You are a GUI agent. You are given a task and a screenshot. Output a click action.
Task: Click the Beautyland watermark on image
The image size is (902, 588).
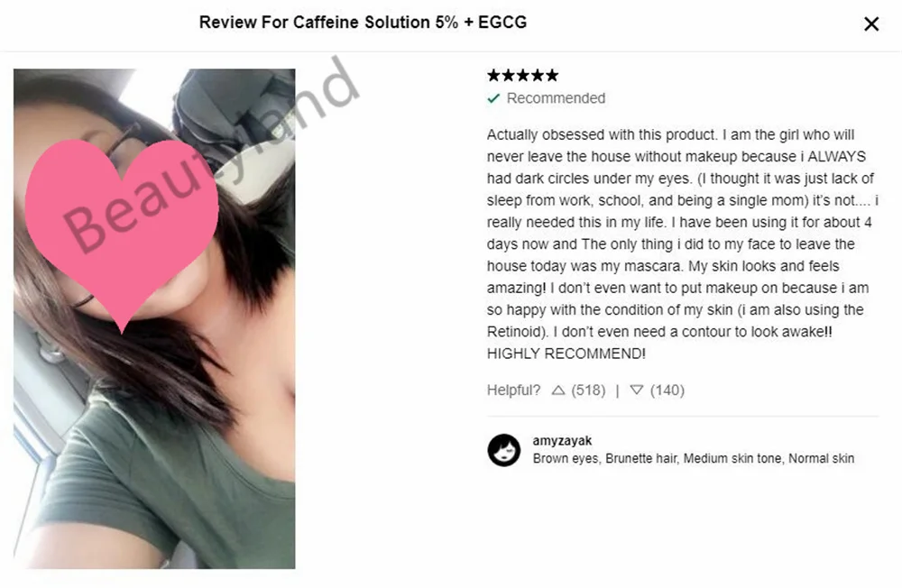click(x=210, y=155)
